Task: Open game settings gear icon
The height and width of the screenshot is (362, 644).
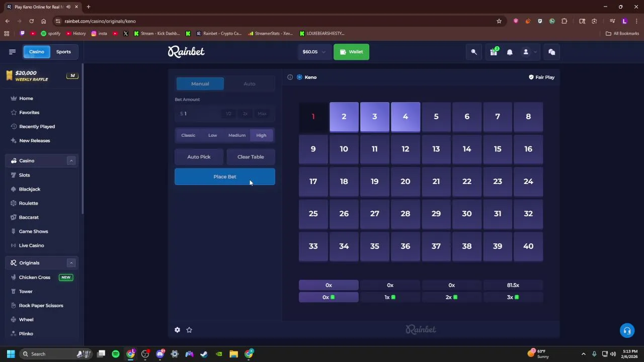Action: coord(177,330)
